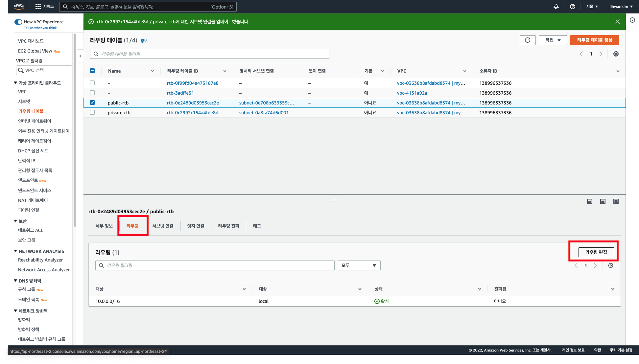
Task: Click the AWS logo home icon
Action: point(19,6)
